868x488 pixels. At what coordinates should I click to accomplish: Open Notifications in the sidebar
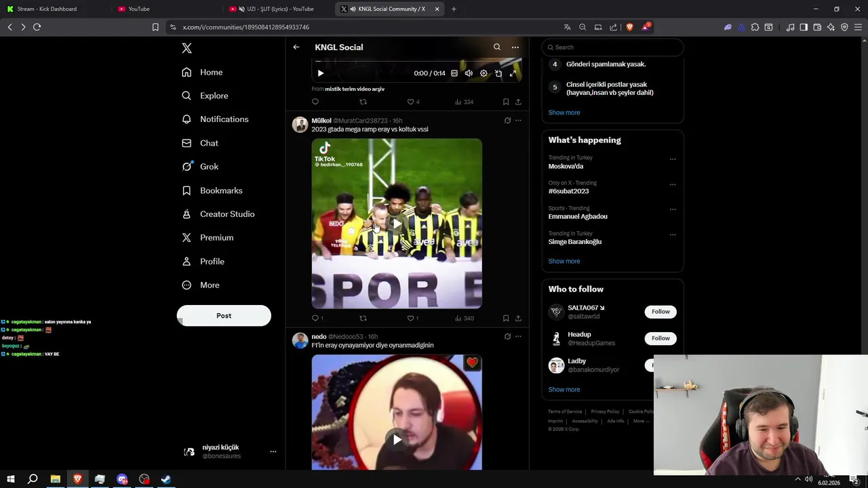[x=215, y=119]
